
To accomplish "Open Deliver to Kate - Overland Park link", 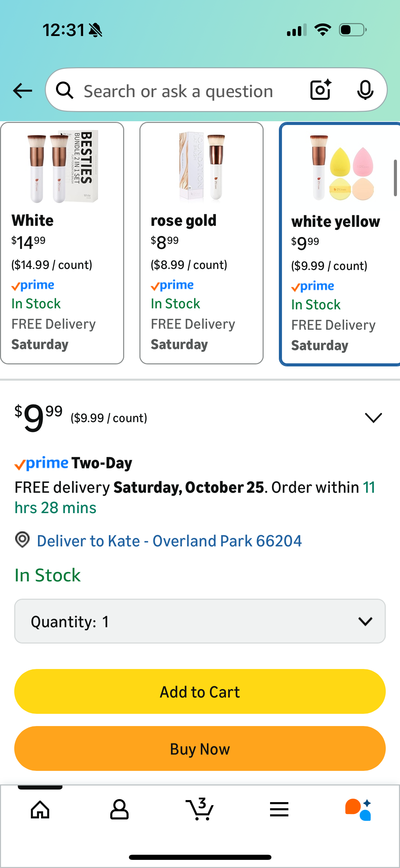I will [x=169, y=541].
